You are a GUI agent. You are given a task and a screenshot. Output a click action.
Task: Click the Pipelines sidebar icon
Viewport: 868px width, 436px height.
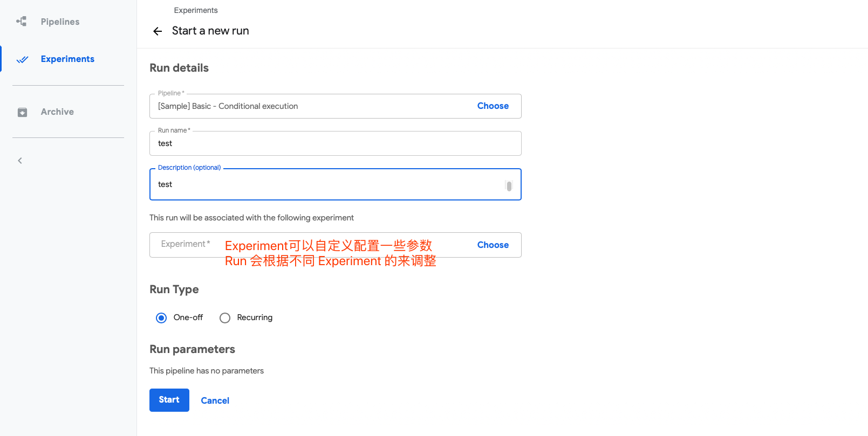(x=22, y=22)
